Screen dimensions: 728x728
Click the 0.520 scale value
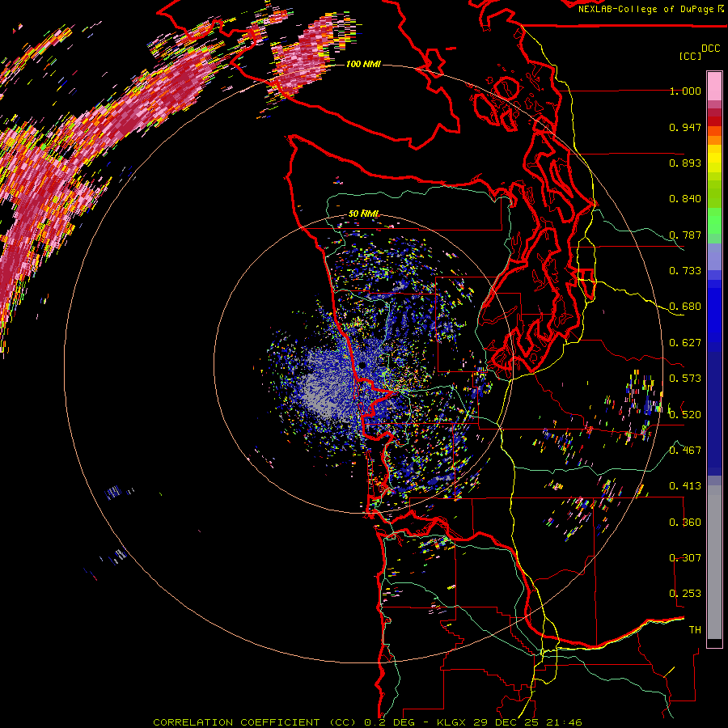(685, 414)
